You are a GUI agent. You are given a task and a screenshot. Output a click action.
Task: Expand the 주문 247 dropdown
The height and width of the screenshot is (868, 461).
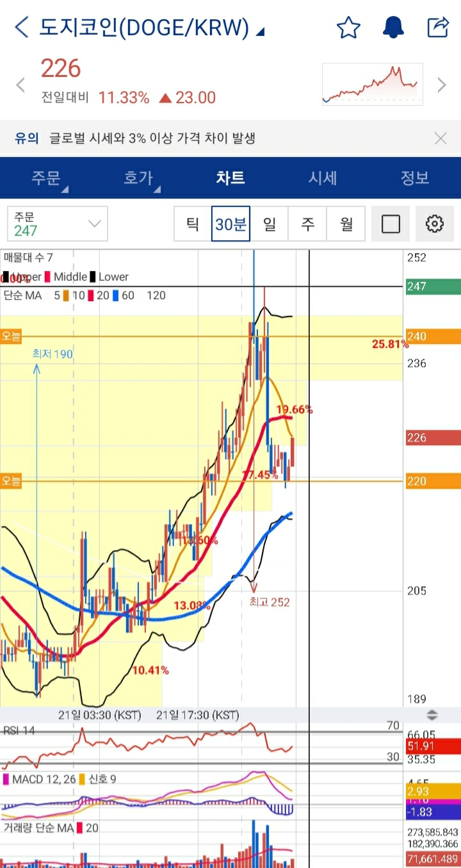[58, 224]
